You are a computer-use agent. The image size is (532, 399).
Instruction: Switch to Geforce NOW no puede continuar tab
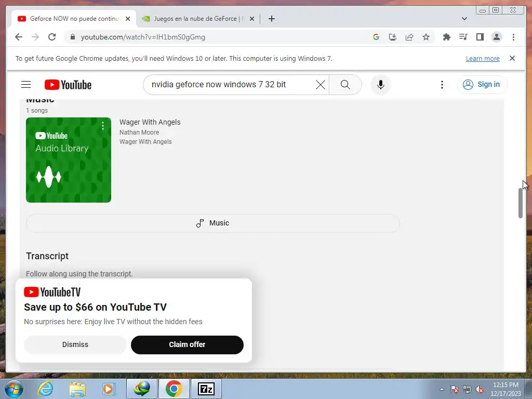pyautogui.click(x=74, y=19)
